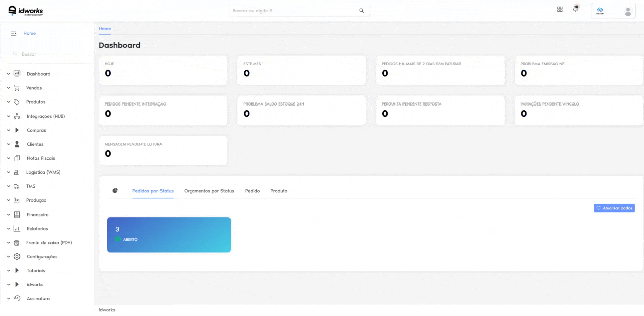
Task: Click the Frente de caixa basket icon
Action: tap(17, 243)
